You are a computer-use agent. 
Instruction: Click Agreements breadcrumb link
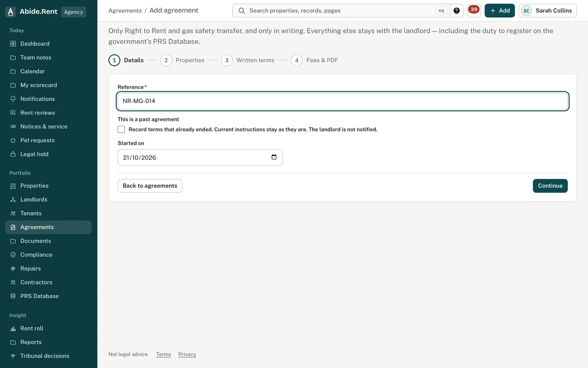point(125,11)
